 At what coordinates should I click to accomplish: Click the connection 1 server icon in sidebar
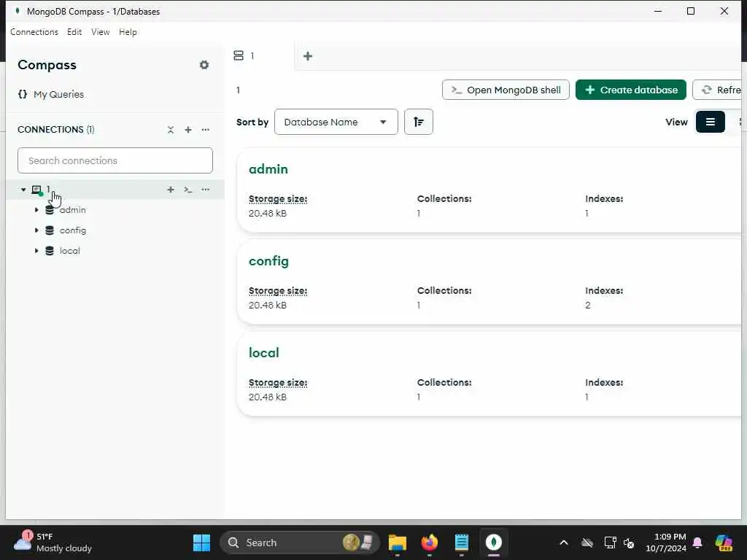click(x=36, y=190)
